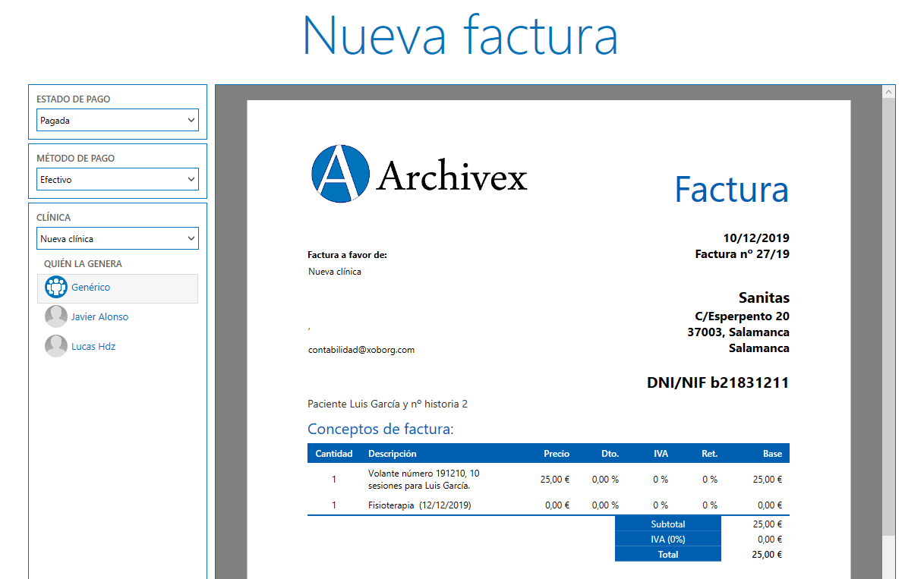The width and height of the screenshot is (924, 579).
Task: Select the Genérico group icon
Action: click(56, 288)
